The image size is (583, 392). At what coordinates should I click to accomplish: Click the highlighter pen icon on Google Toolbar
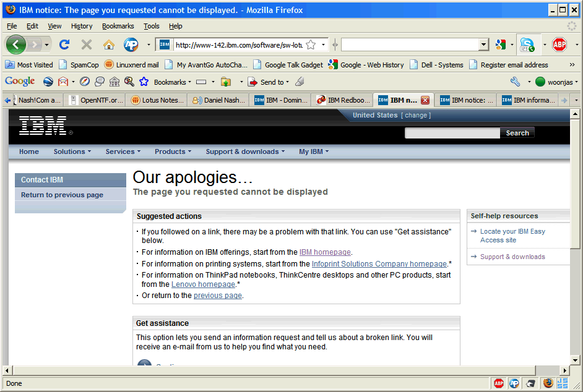(300, 82)
